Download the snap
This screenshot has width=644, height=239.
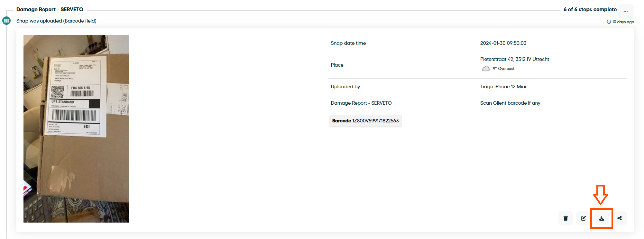coord(602,218)
